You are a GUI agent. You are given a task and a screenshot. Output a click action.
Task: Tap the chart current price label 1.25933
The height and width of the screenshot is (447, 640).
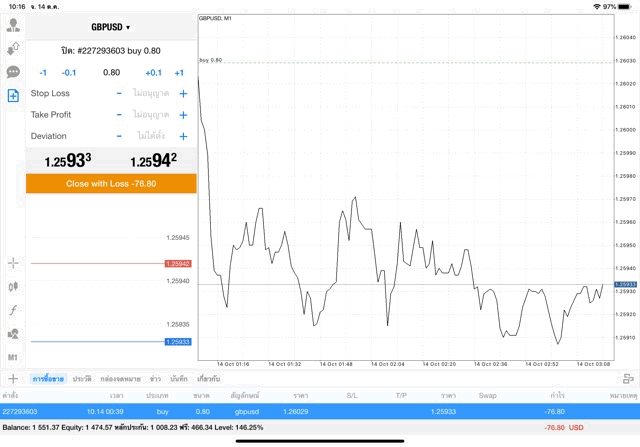click(625, 284)
